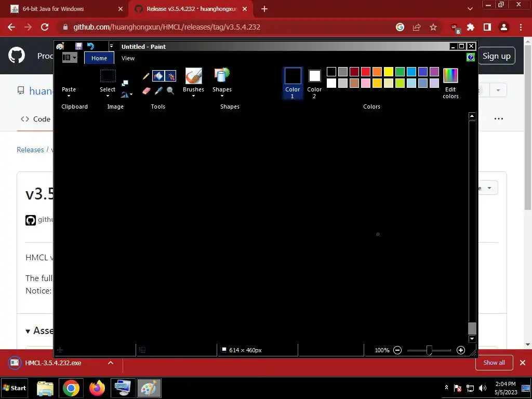The height and width of the screenshot is (399, 532).
Task: Click the zoom in plus icon
Action: [460, 350]
